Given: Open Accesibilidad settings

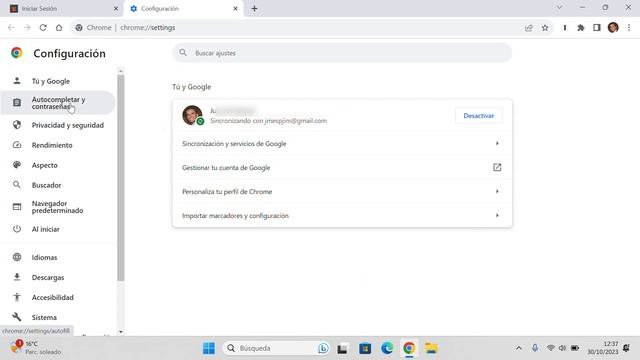Looking at the screenshot, I should click(x=53, y=298).
